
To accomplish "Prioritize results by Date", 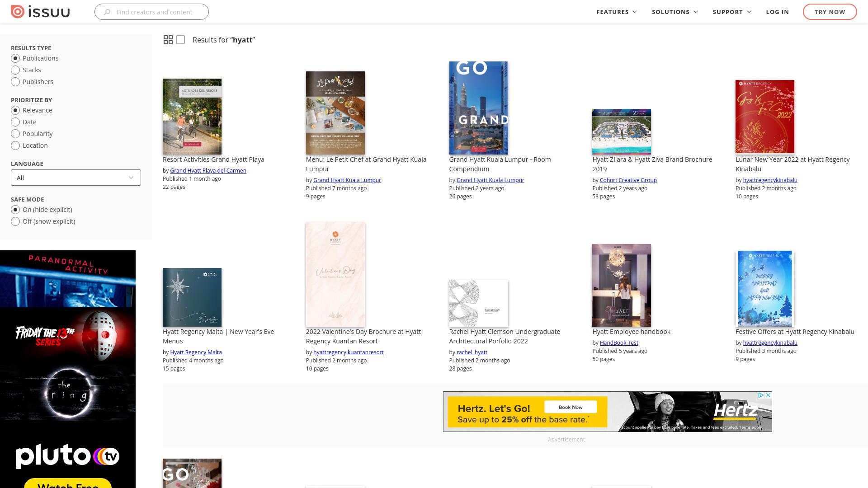I will point(24,122).
